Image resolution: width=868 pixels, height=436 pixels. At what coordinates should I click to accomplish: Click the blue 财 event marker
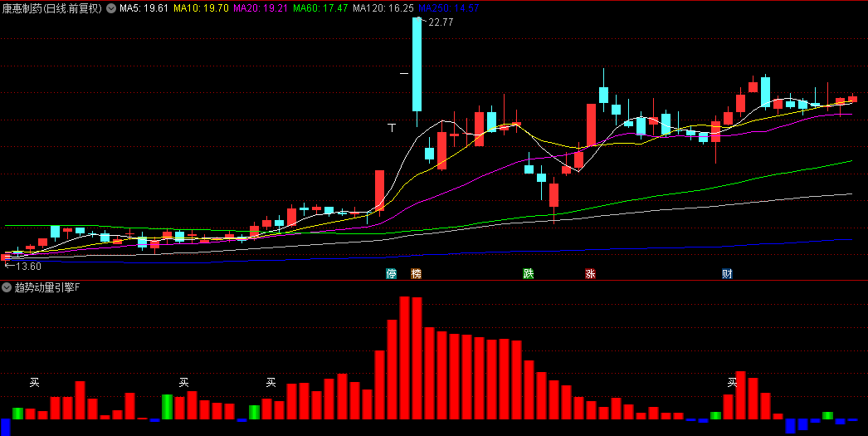728,274
